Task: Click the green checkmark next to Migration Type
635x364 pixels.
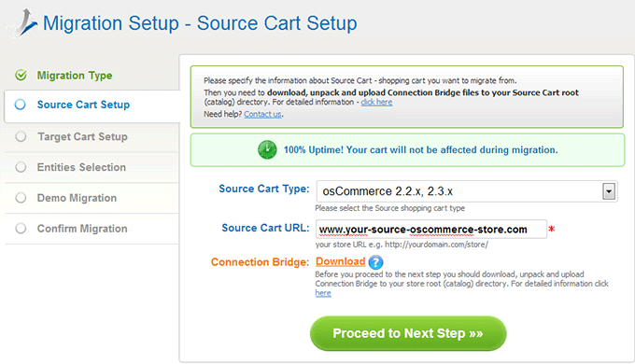Action: tap(21, 76)
